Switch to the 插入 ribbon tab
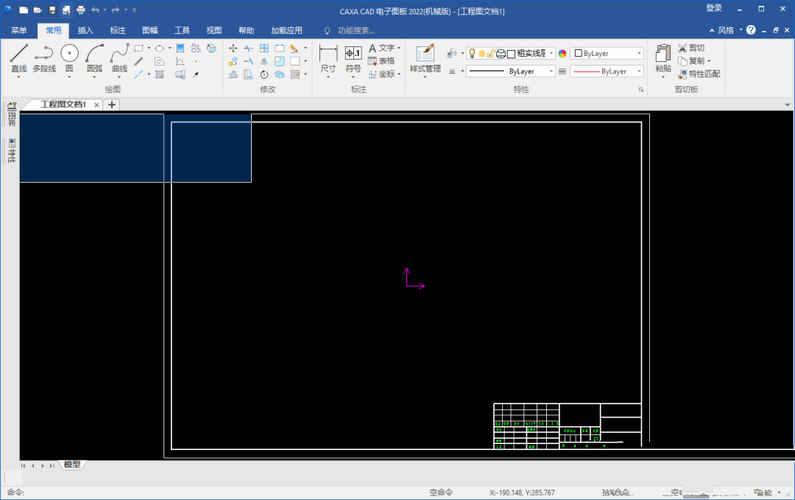 click(85, 30)
